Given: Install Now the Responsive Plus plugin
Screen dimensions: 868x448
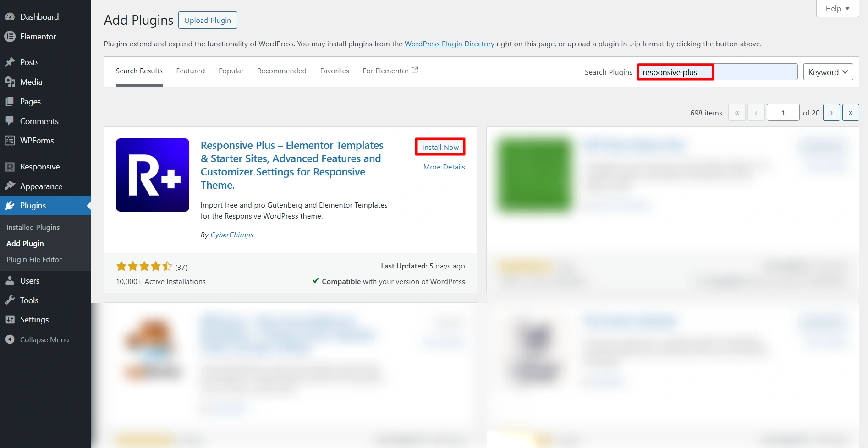Looking at the screenshot, I should (440, 147).
